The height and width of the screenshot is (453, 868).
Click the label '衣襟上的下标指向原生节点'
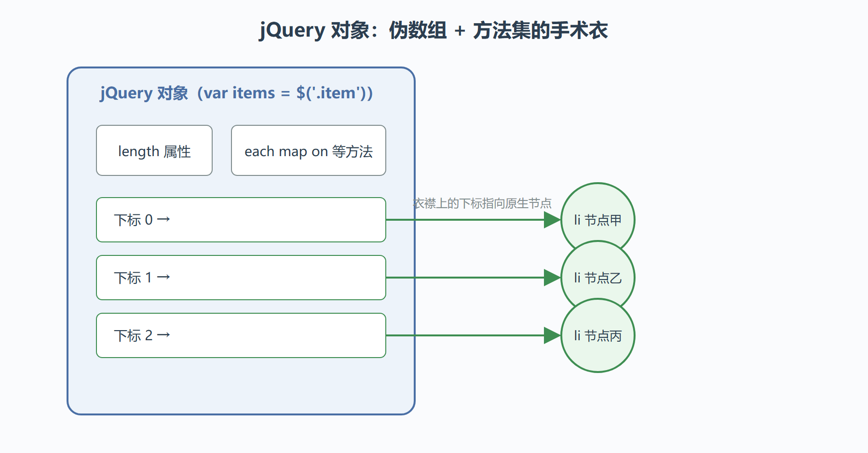pyautogui.click(x=482, y=203)
